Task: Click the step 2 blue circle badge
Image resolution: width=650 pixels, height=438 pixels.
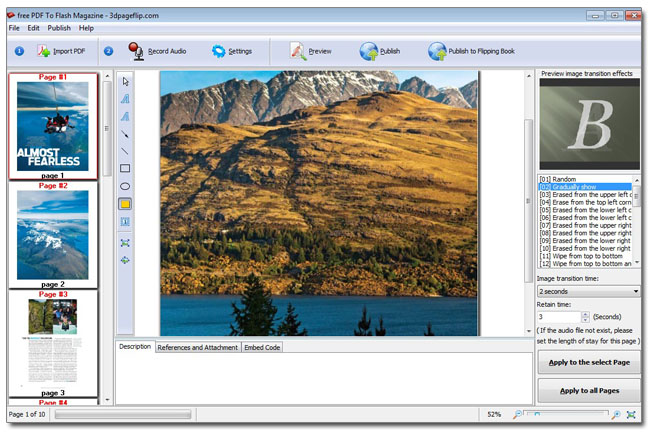Action: pyautogui.click(x=109, y=51)
